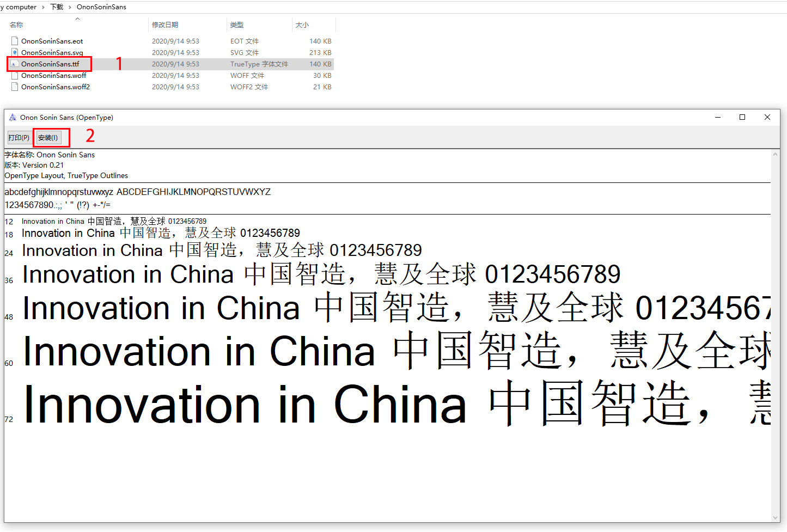Image resolution: width=787 pixels, height=532 pixels.
Task: Click the EOT 文件 type cell
Action: click(x=245, y=41)
